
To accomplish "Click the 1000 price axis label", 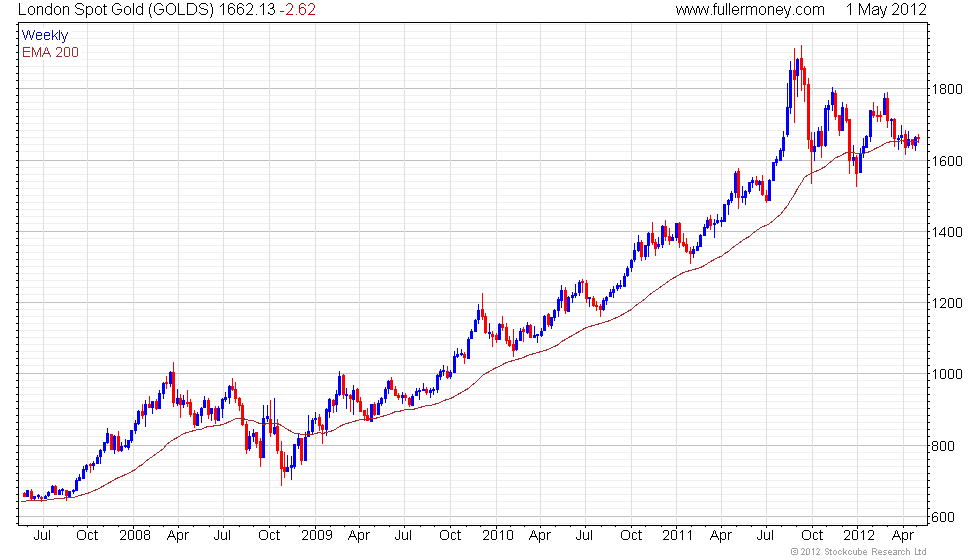I will click(x=947, y=374).
